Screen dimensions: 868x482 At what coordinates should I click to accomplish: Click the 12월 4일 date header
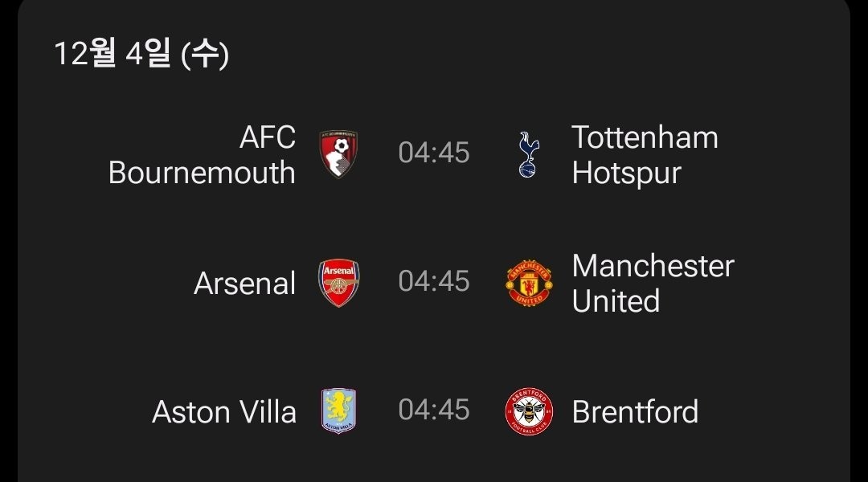coord(112,55)
